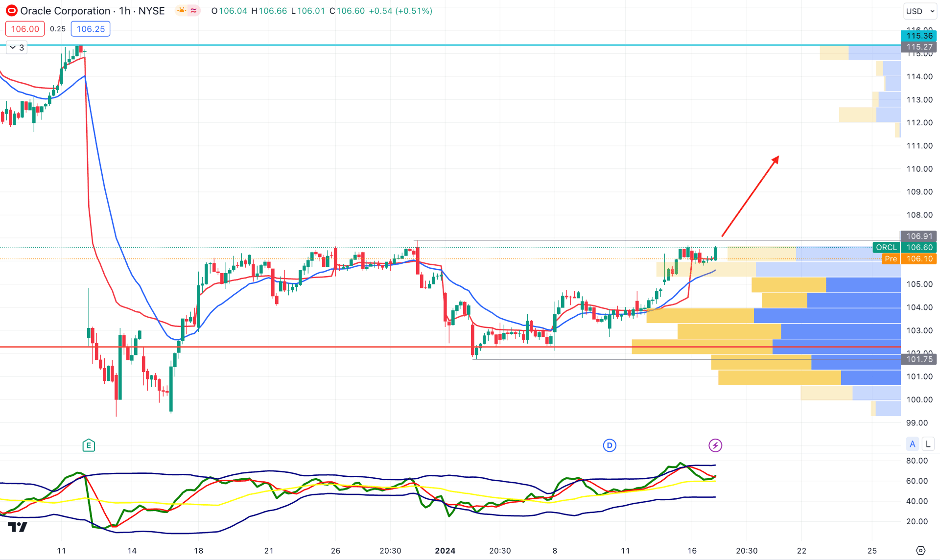
Task: Click the Oracle Corporation symbol title
Action: click(65, 11)
